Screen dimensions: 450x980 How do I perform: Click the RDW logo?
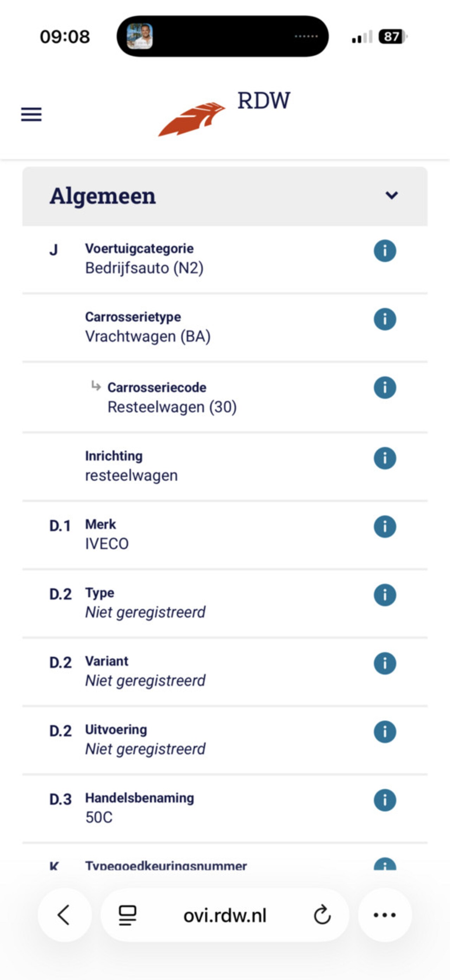(x=224, y=113)
